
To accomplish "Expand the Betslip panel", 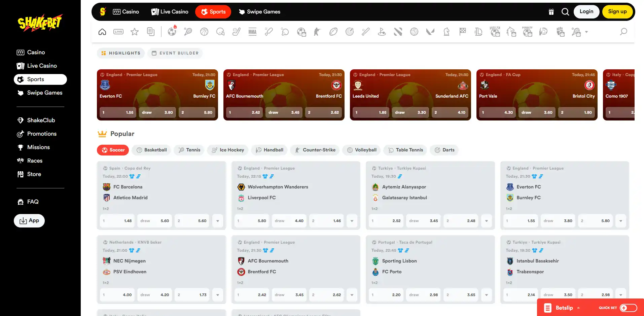I will click(562, 308).
